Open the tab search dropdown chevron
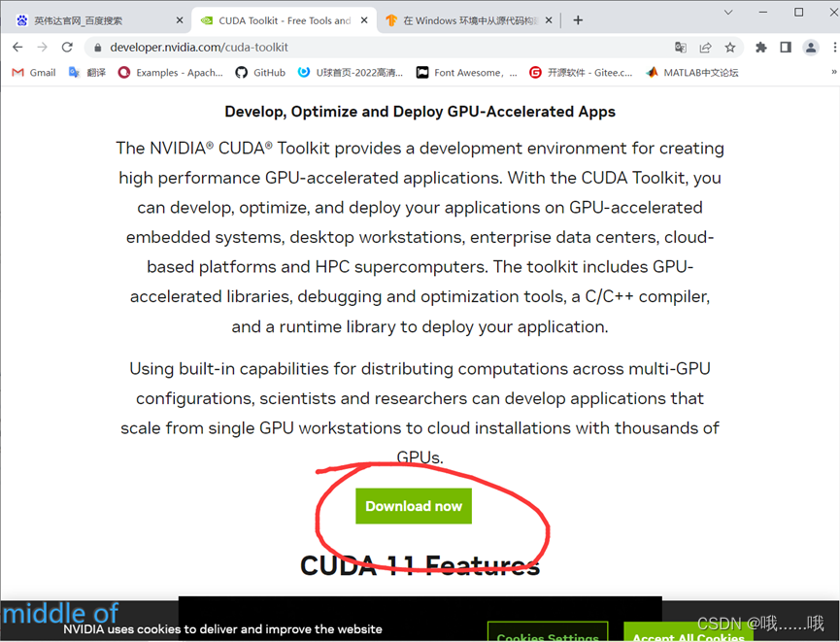 [x=728, y=12]
